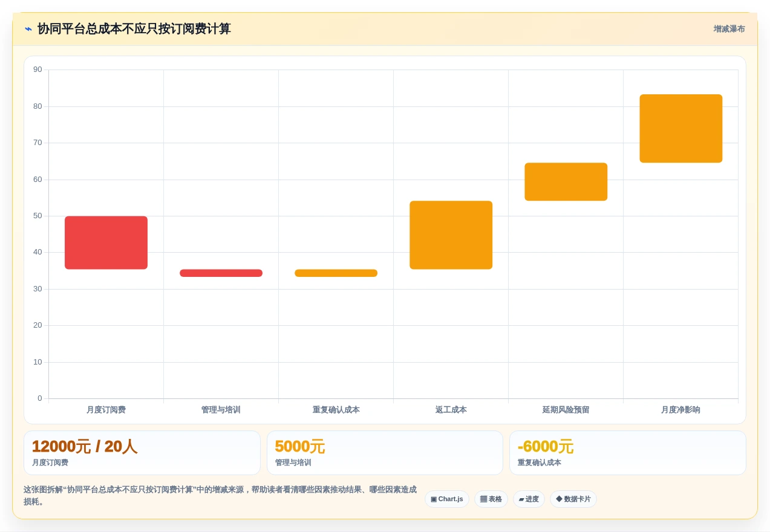Click the x-axis label 返工成本
770x532 pixels.
coord(451,410)
